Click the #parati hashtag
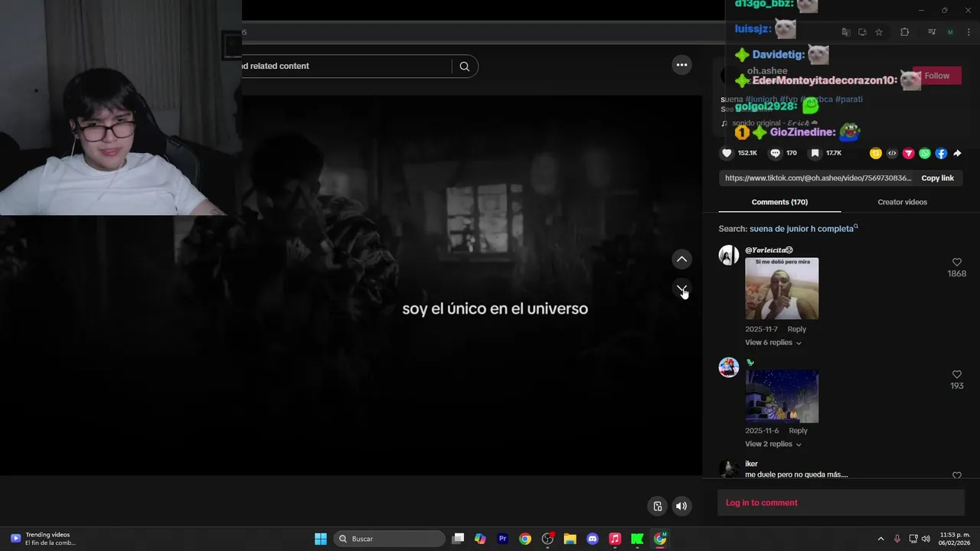This screenshot has height=551, width=980. 848,99
